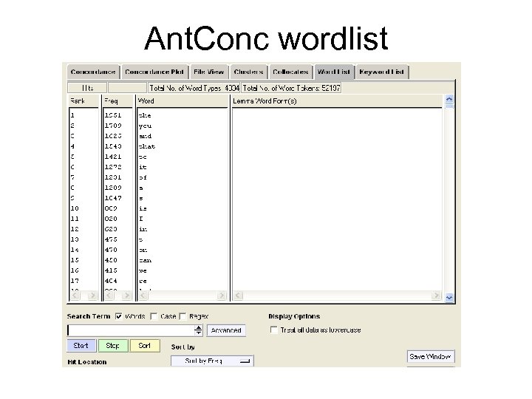Click frequency value 1047
Image resolution: width=532 pixels, height=399 pixels.
point(113,198)
